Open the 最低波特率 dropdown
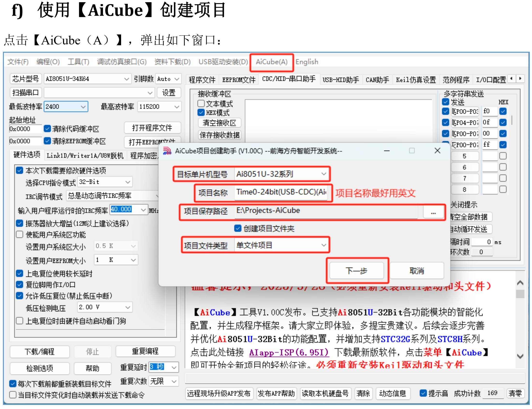The height and width of the screenshot is (409, 532). click(83, 107)
